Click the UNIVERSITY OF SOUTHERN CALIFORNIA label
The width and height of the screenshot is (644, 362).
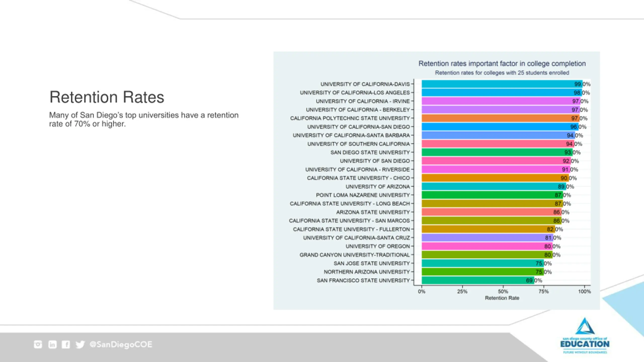coord(358,144)
